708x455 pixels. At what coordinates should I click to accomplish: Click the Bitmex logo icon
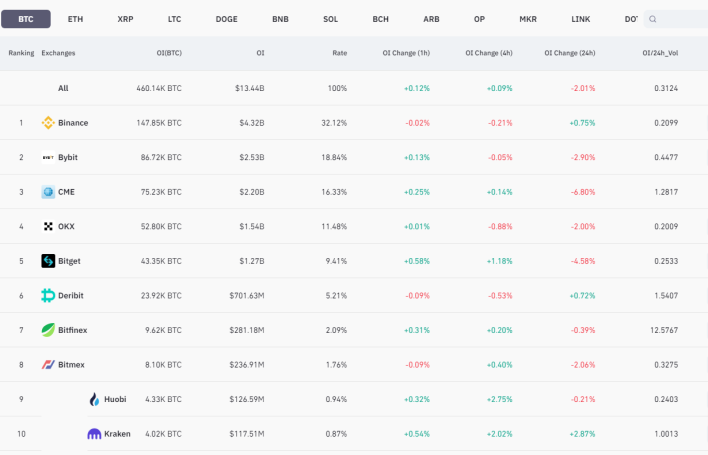click(48, 365)
